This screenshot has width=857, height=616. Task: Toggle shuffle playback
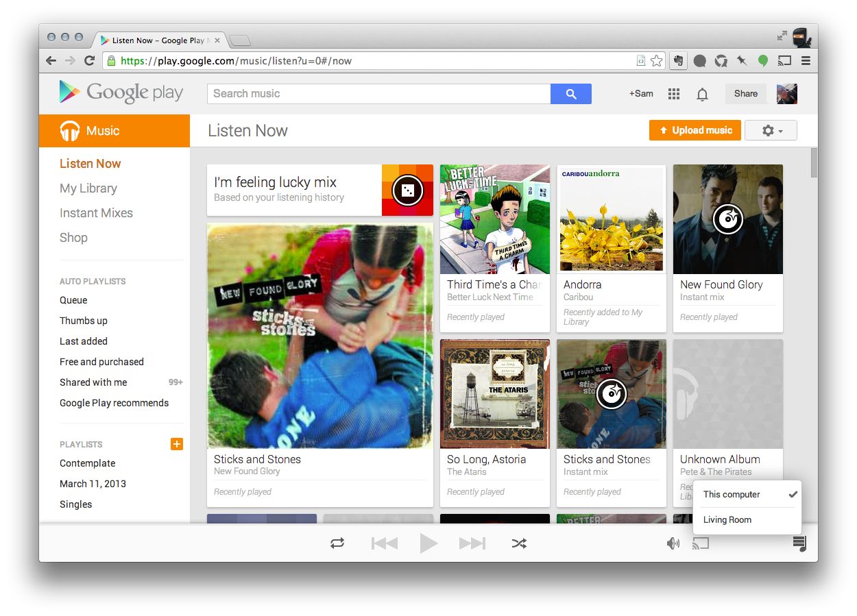point(519,543)
